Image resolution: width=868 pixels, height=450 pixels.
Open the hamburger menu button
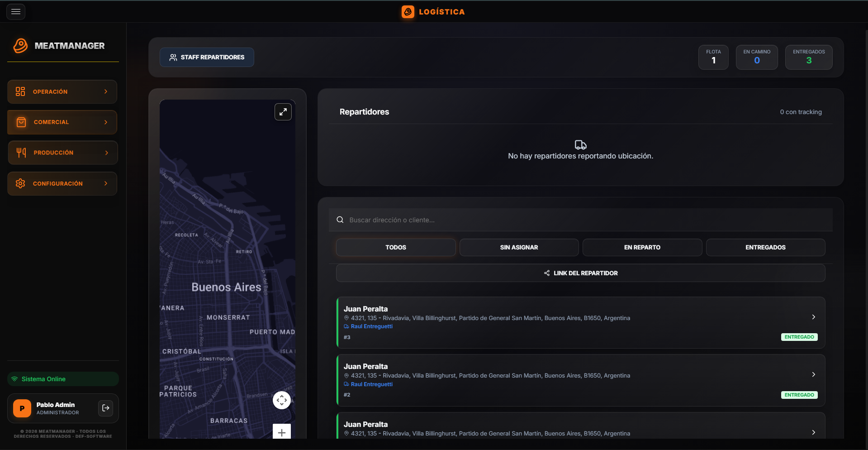coord(16,11)
